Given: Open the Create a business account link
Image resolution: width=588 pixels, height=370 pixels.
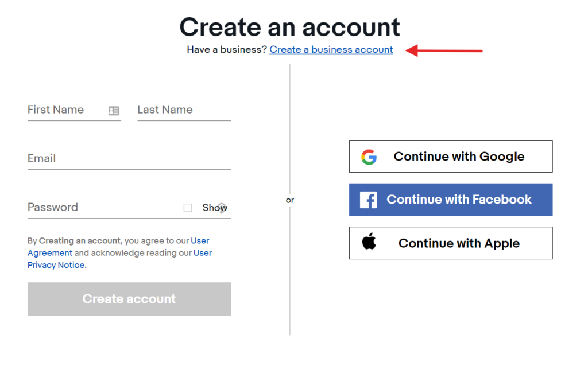Looking at the screenshot, I should pos(331,50).
